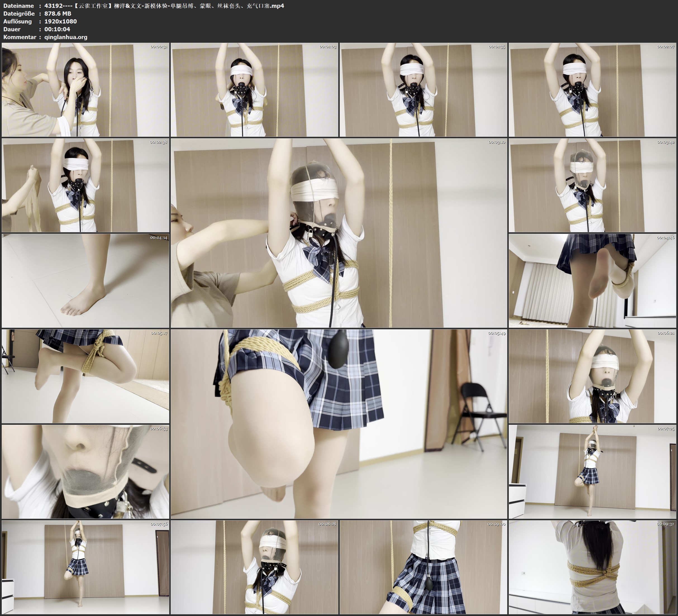Click the frame timestamped 00:03:42
Screen dimensions: 678x616
click(x=592, y=185)
